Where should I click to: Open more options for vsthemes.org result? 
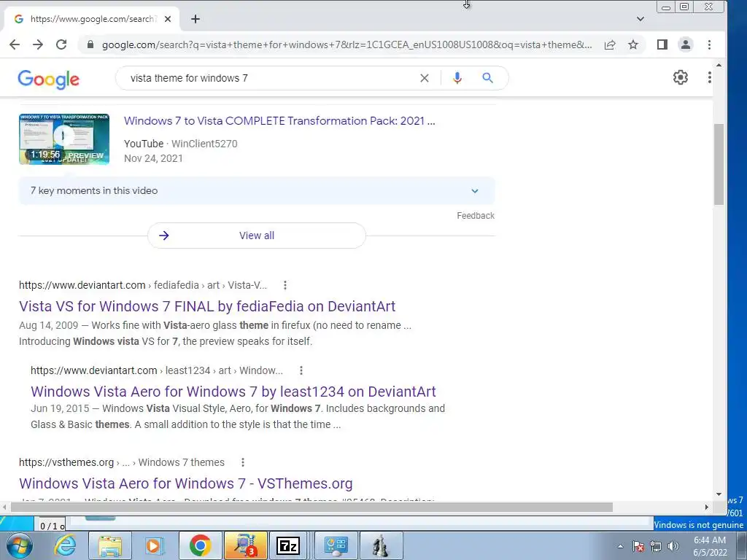(x=242, y=462)
